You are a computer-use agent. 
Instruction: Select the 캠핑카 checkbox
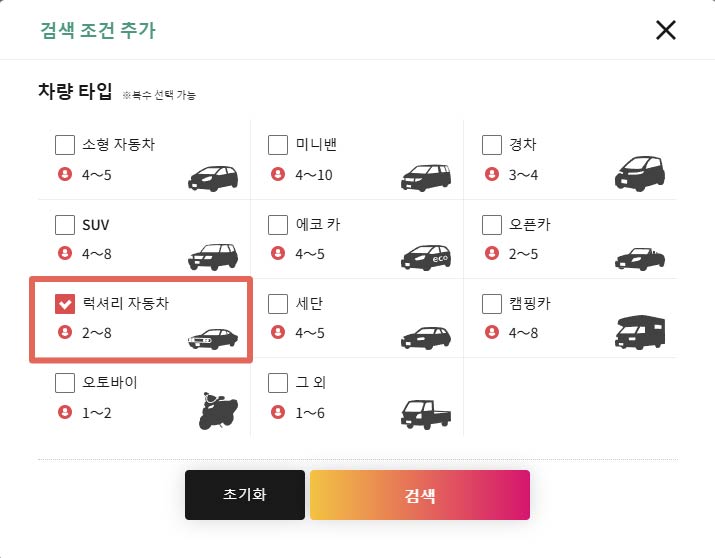coord(492,304)
